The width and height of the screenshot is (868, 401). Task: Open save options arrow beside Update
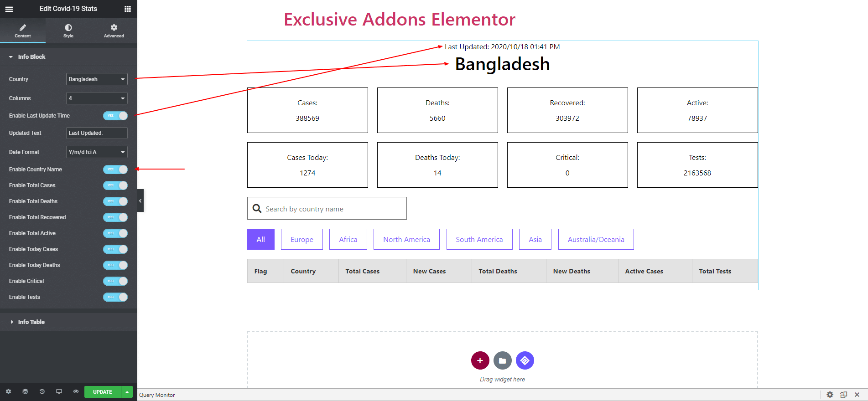127,392
